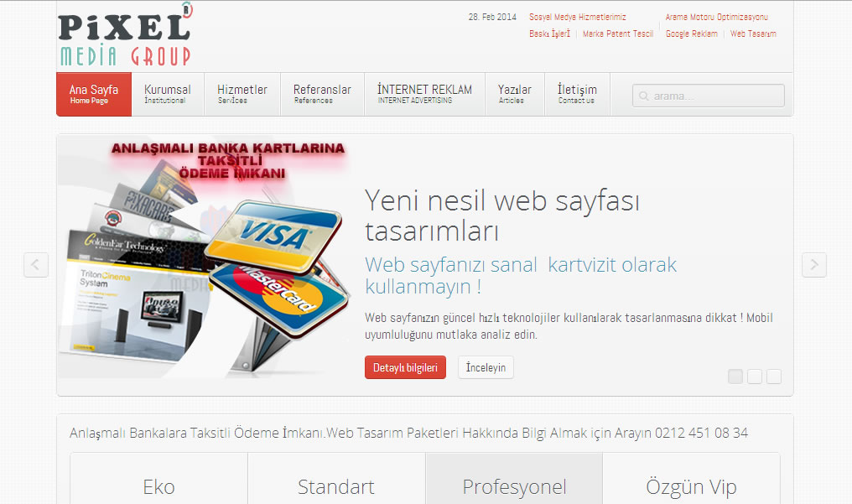Open Google Reklam link
The image size is (852, 504).
(692, 34)
